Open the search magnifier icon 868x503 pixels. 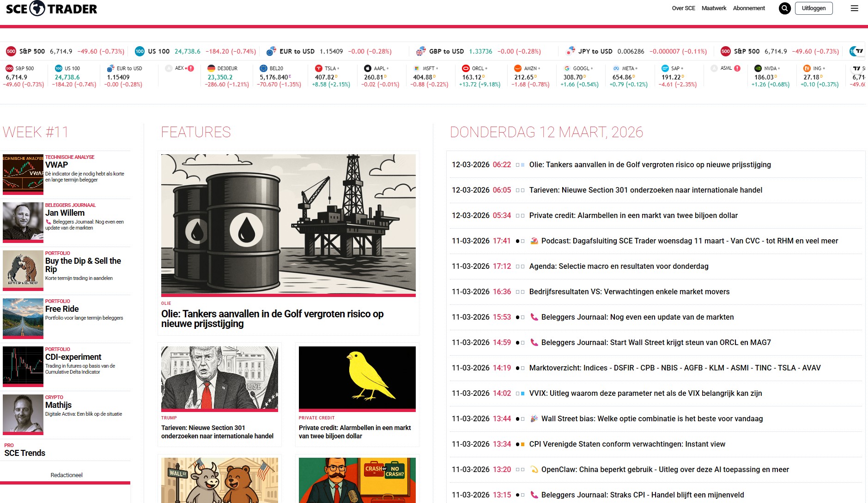click(x=784, y=8)
